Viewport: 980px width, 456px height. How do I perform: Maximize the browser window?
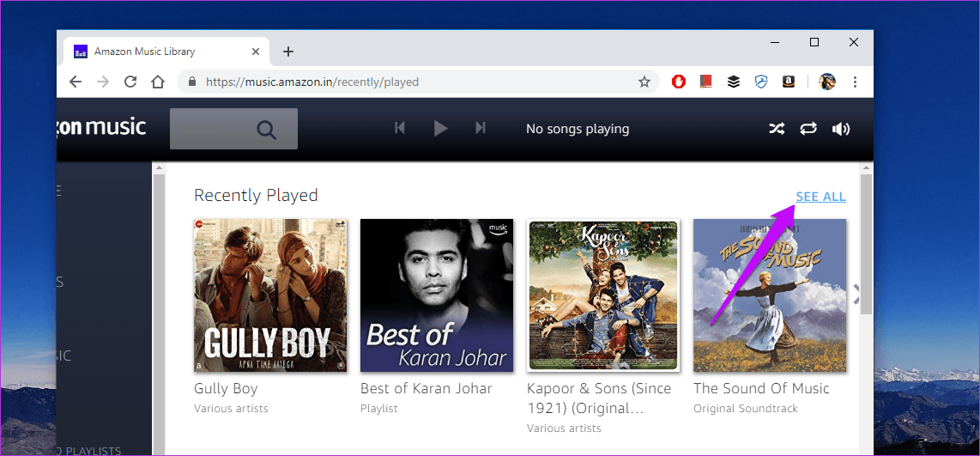click(814, 42)
